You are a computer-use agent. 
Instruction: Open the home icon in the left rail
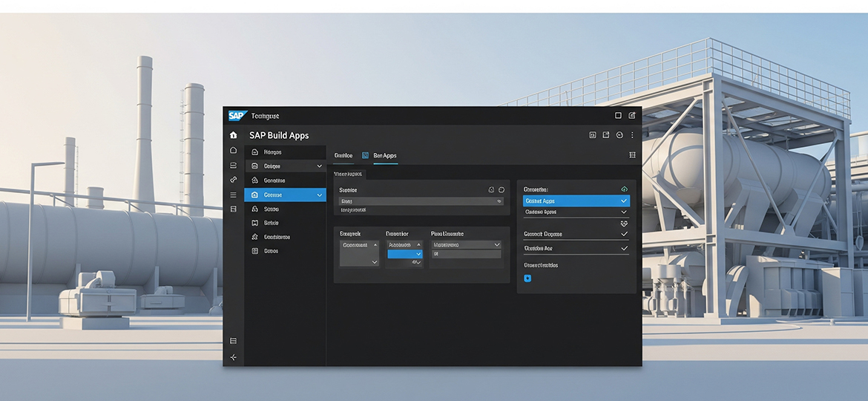[x=234, y=135]
